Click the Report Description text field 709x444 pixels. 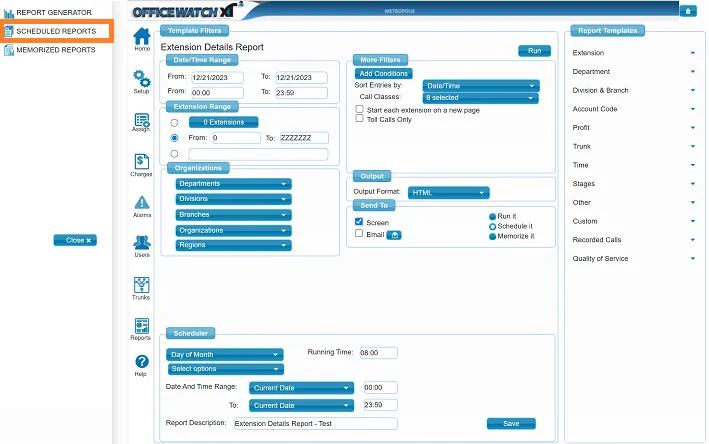316,424
